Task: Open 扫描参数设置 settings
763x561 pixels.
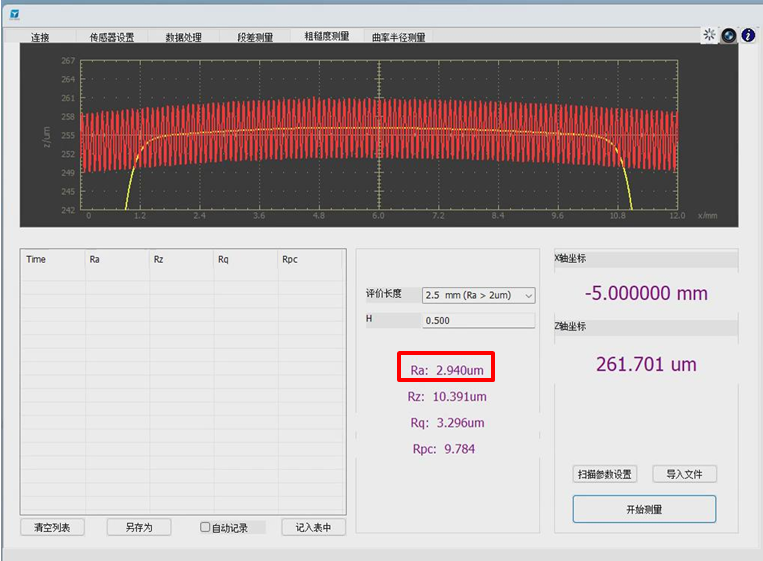Action: [605, 474]
